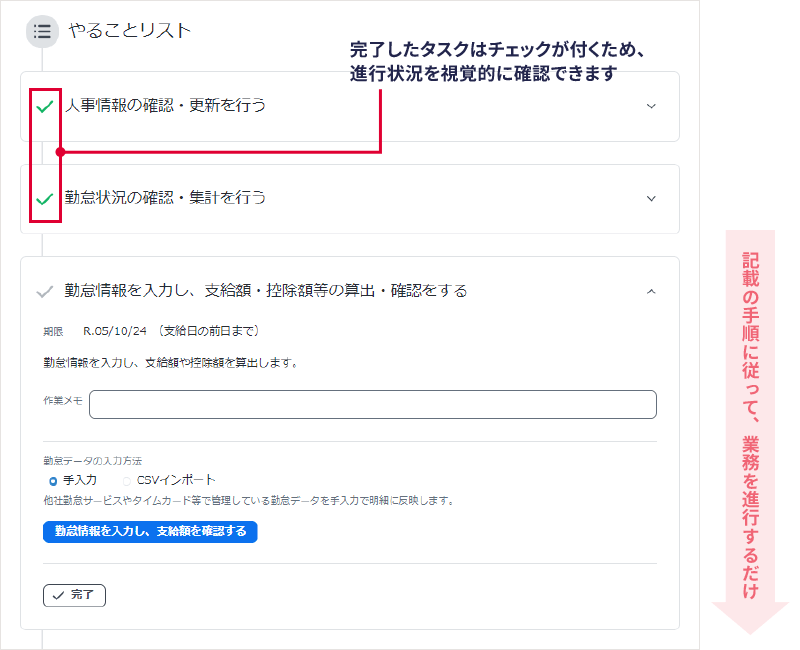The width and height of the screenshot is (800, 650).
Task: Click grey checkmark next to 勤怠情報を入力し task
Action: 44,292
